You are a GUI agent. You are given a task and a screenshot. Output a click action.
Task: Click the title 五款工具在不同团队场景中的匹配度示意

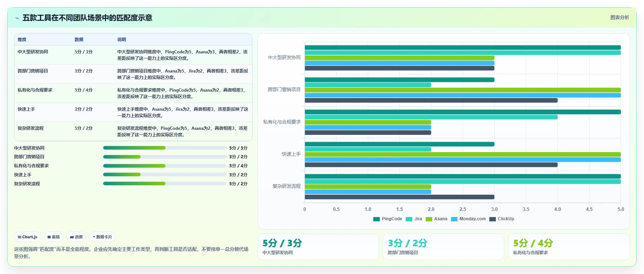click(x=87, y=18)
